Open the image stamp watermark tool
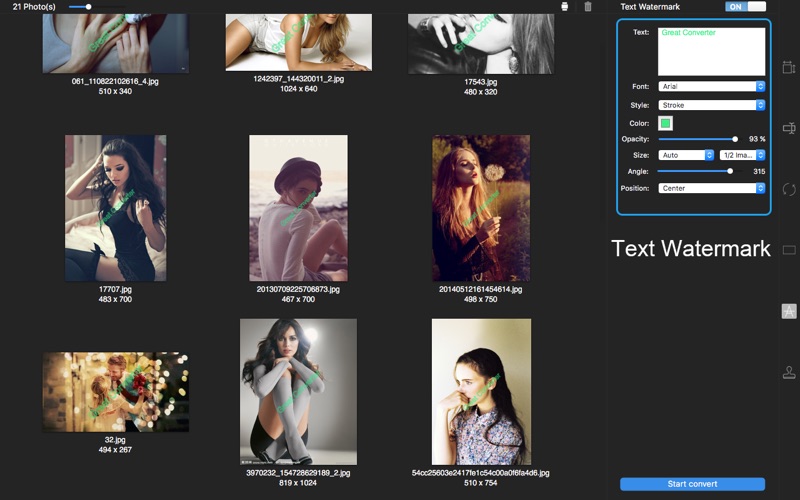 [x=789, y=373]
